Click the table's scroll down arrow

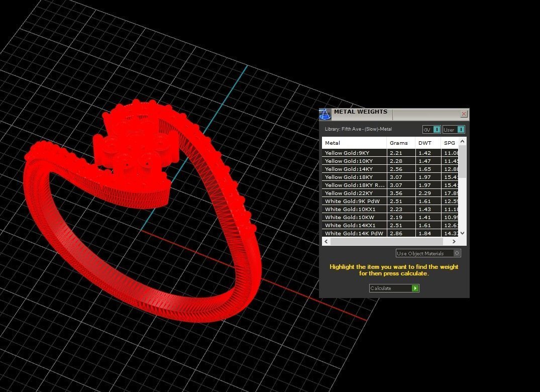click(463, 233)
